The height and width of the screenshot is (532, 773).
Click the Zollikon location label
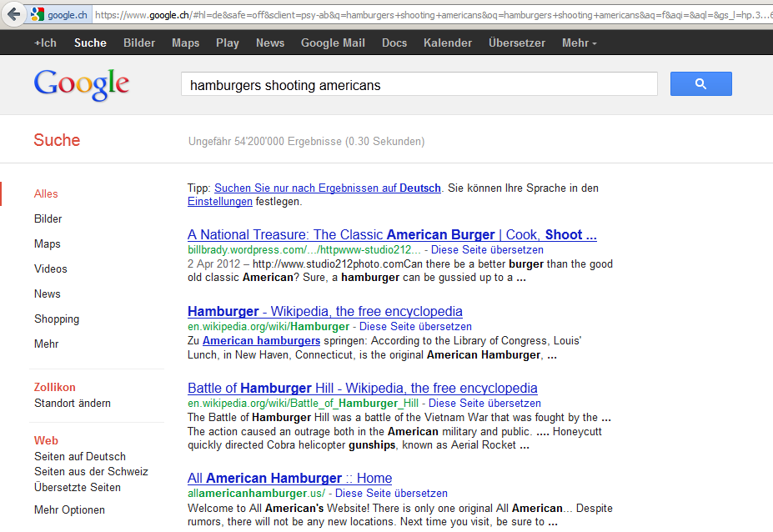click(x=55, y=387)
